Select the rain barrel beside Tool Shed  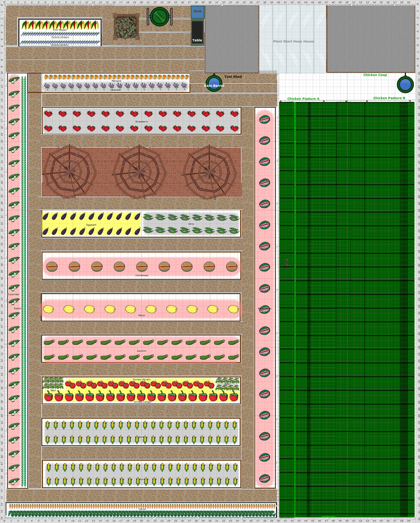(x=214, y=83)
